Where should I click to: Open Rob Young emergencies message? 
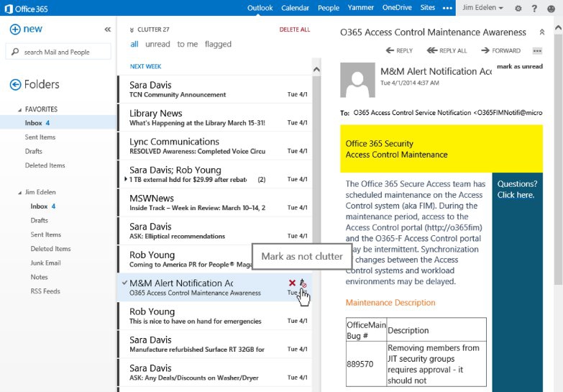pos(215,316)
